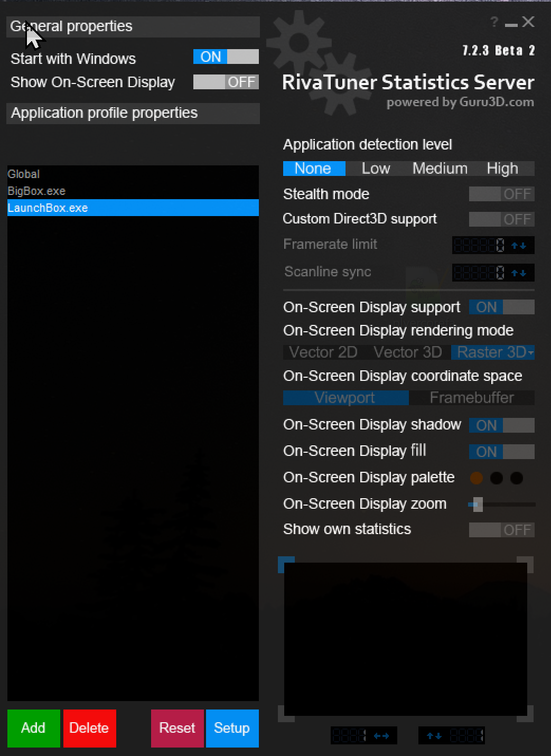Click Application profile properties header
The height and width of the screenshot is (756, 551).
tap(133, 113)
